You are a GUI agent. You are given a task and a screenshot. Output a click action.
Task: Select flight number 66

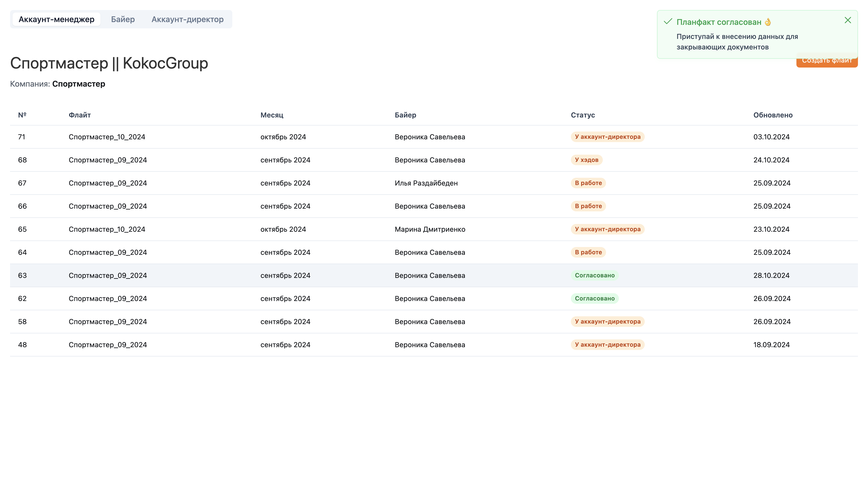pyautogui.click(x=434, y=206)
